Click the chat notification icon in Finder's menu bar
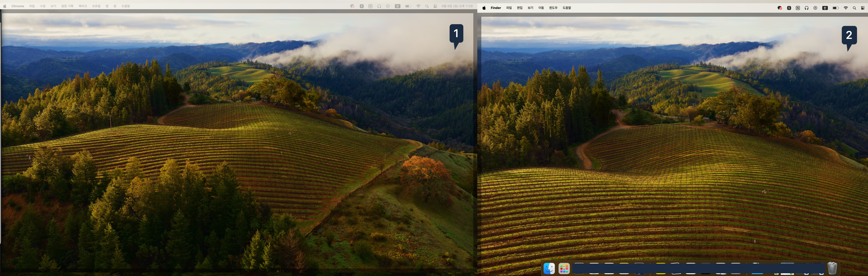 pyautogui.click(x=779, y=8)
